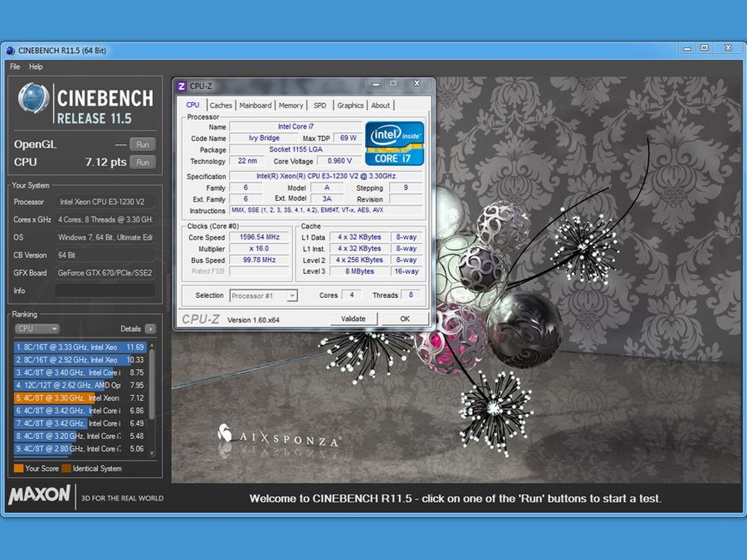Image resolution: width=747 pixels, height=560 pixels.
Task: Click the Technology value 22 nm
Action: coord(247,161)
